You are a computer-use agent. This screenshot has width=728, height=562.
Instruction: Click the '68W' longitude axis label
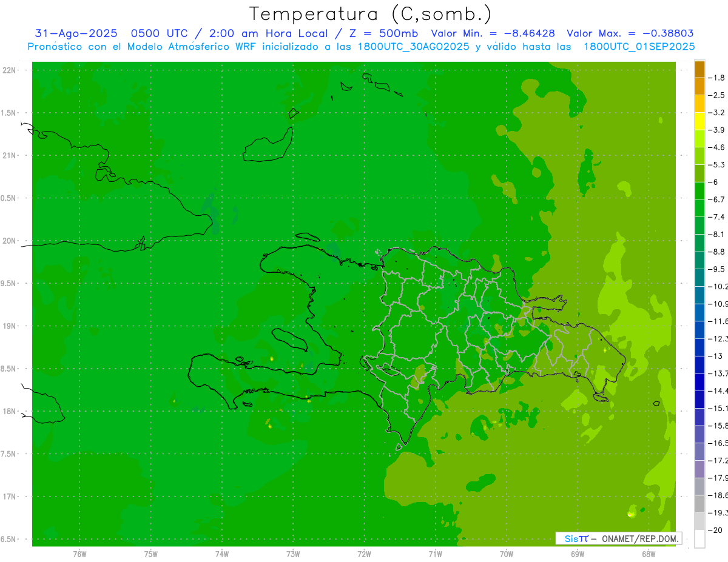(x=649, y=554)
